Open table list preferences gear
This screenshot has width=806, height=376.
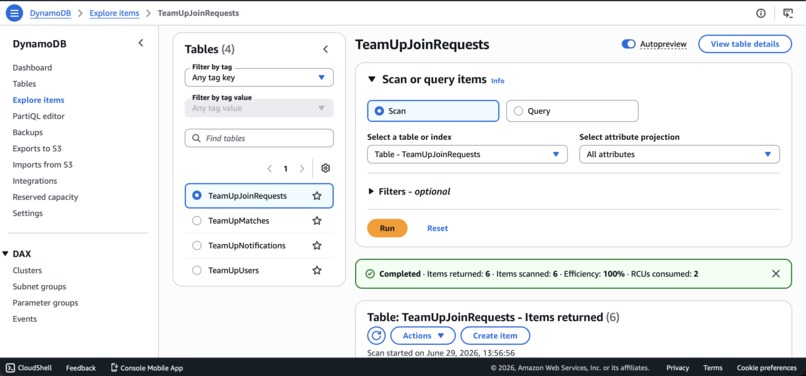tap(325, 168)
